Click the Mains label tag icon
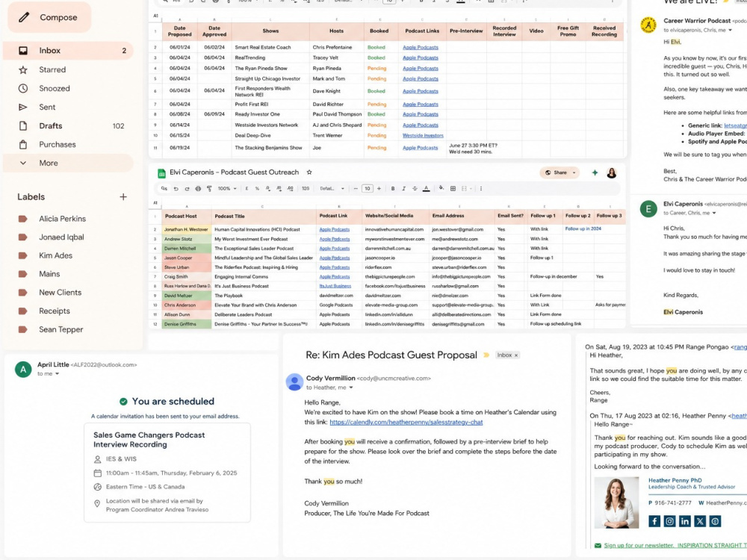 (23, 274)
